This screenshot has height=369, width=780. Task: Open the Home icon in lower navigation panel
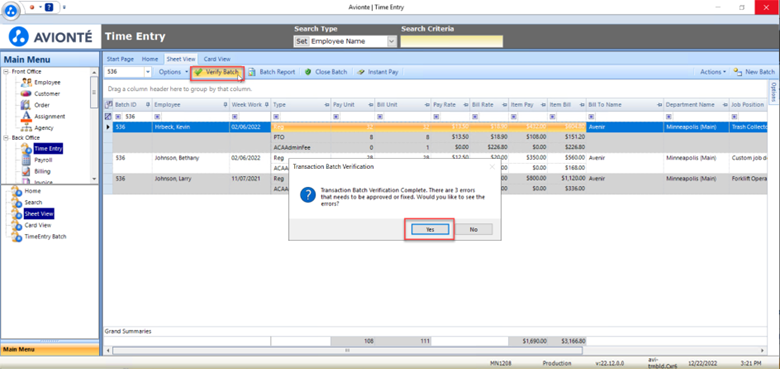tap(16, 191)
